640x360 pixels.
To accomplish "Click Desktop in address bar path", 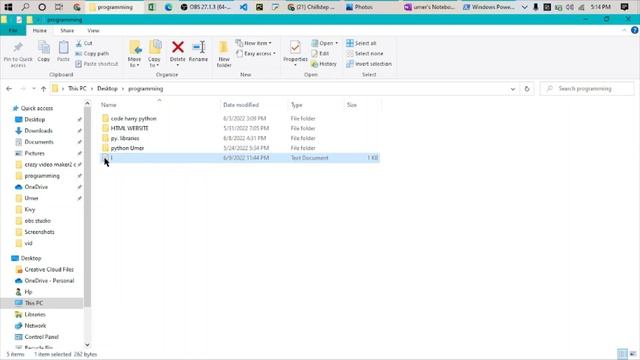I will [107, 89].
